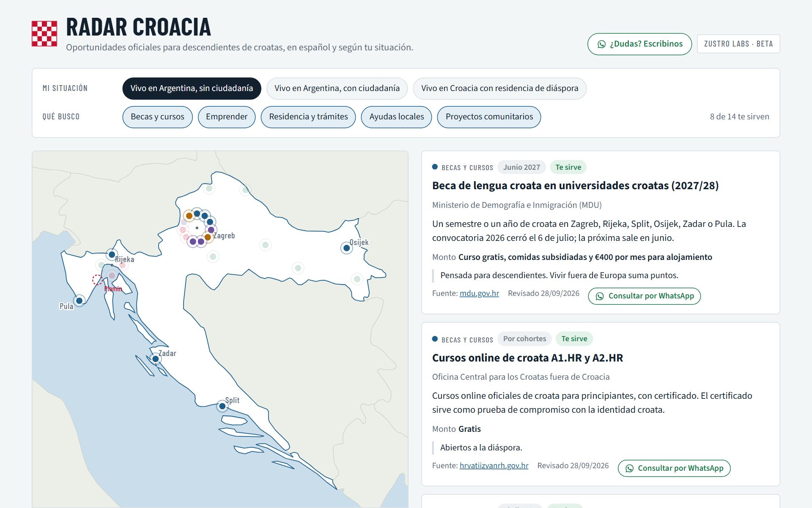Click the '8 de 14 te sirven' counter
Image resolution: width=812 pixels, height=508 pixels.
pyautogui.click(x=739, y=117)
